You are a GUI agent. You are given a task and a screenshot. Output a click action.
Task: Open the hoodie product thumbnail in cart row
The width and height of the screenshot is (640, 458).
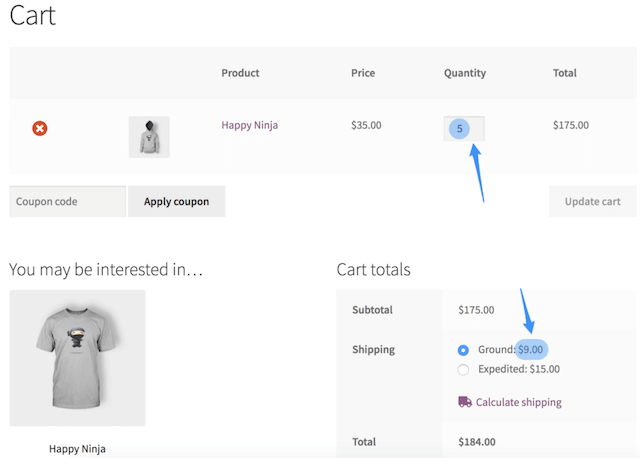point(149,137)
